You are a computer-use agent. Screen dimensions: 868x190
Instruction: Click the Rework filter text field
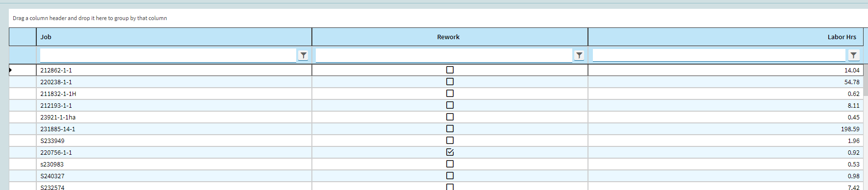(x=444, y=55)
